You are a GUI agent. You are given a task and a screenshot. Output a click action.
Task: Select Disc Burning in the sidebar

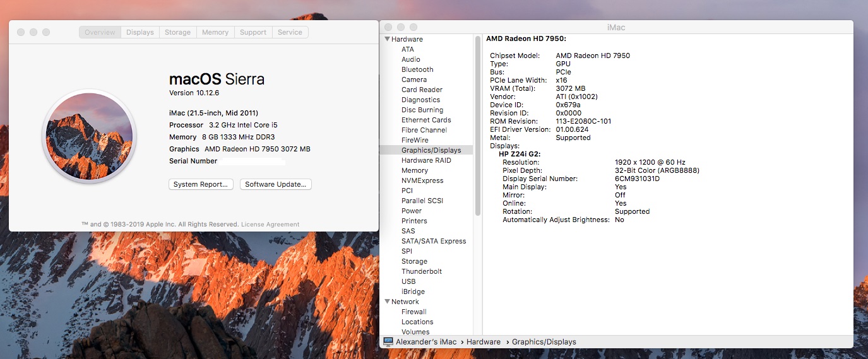point(422,110)
